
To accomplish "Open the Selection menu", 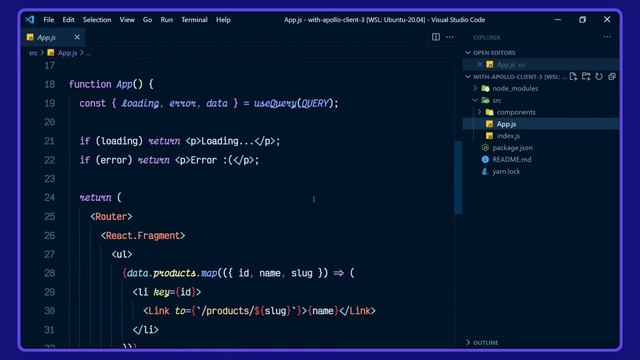I will [97, 20].
